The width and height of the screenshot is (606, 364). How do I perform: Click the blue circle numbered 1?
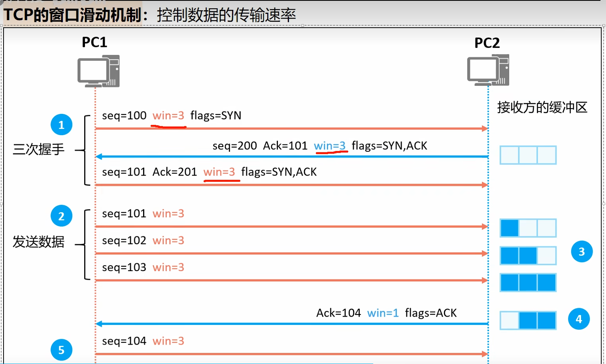point(61,125)
